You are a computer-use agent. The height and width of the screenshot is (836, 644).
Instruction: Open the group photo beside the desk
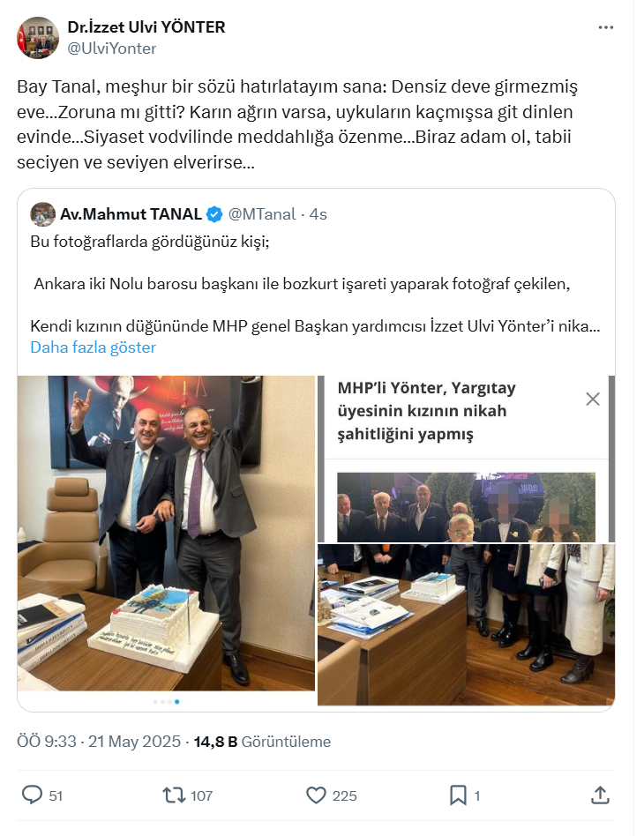coord(467,625)
